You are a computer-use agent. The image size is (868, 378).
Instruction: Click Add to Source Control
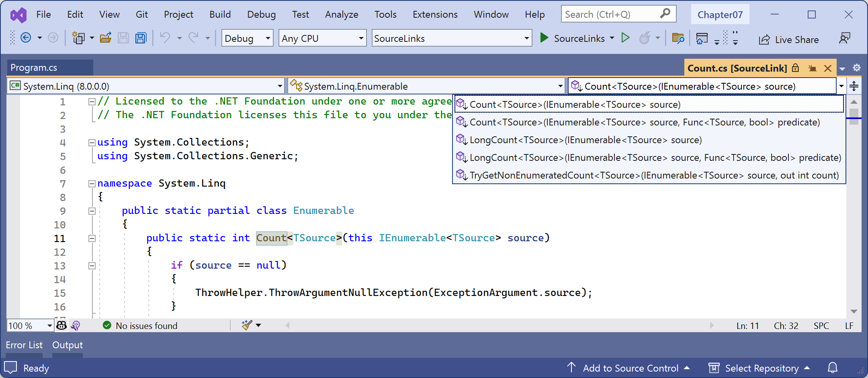[x=628, y=368]
